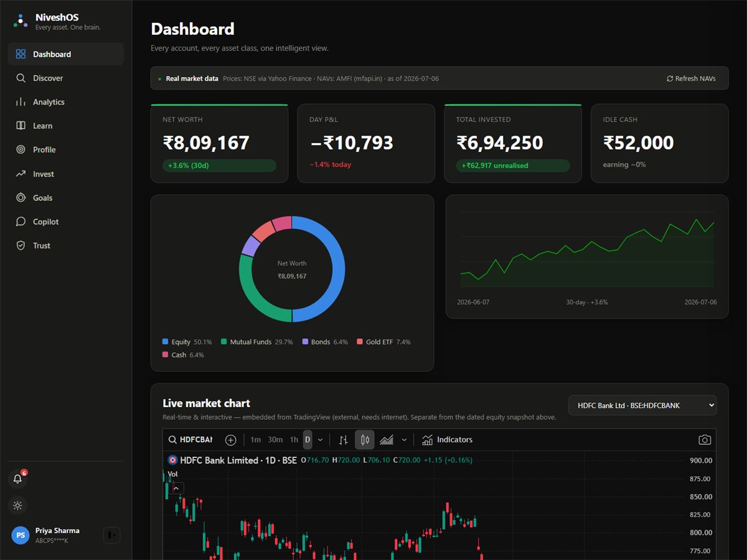Screen dimensions: 747x560
Task: Click the Refresh NAVs button
Action: (691, 78)
